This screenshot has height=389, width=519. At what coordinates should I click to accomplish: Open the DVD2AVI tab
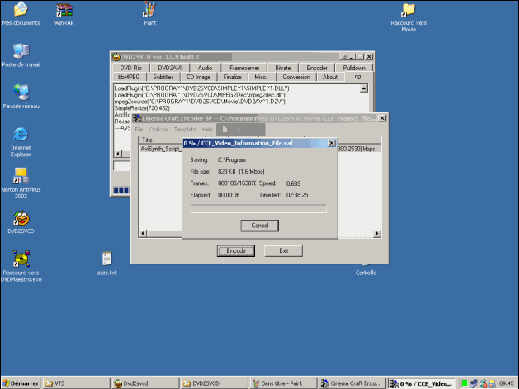point(170,68)
